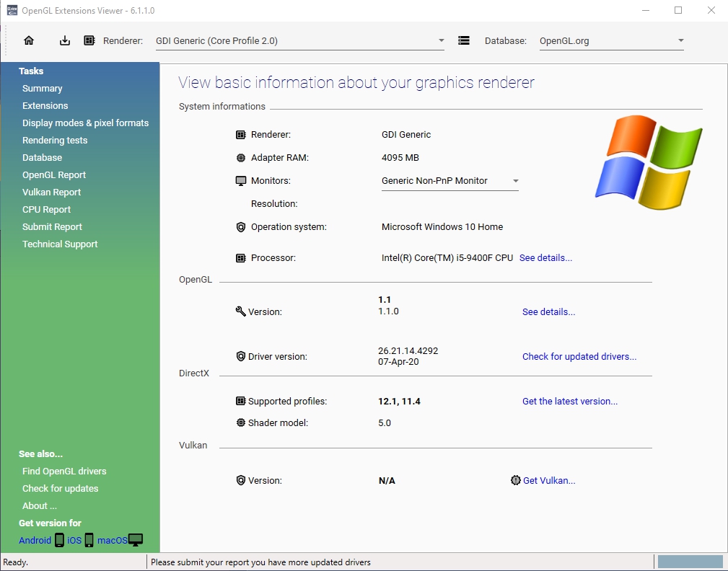The width and height of the screenshot is (728, 571).
Task: Click the Android version link
Action: pos(35,541)
